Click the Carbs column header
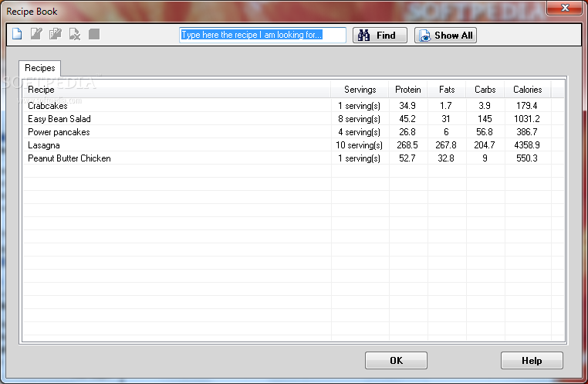Image resolution: width=588 pixels, height=384 pixels. (485, 90)
